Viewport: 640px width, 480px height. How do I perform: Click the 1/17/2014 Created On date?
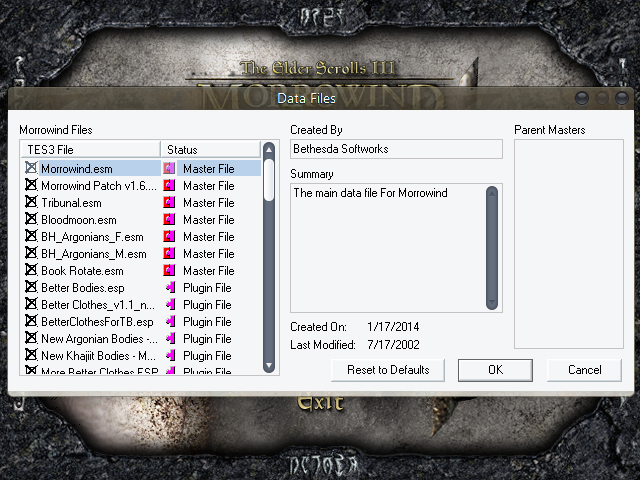click(393, 327)
